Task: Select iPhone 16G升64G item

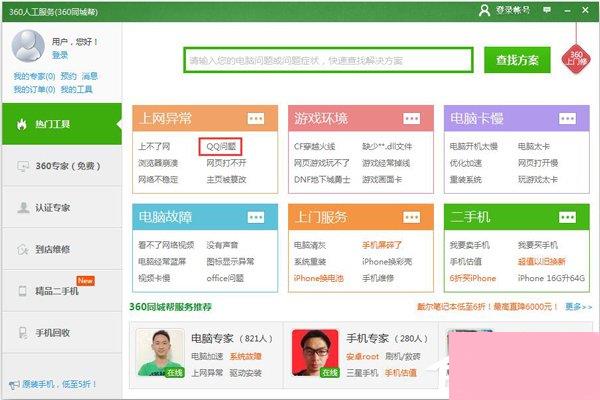Action: 551,278
